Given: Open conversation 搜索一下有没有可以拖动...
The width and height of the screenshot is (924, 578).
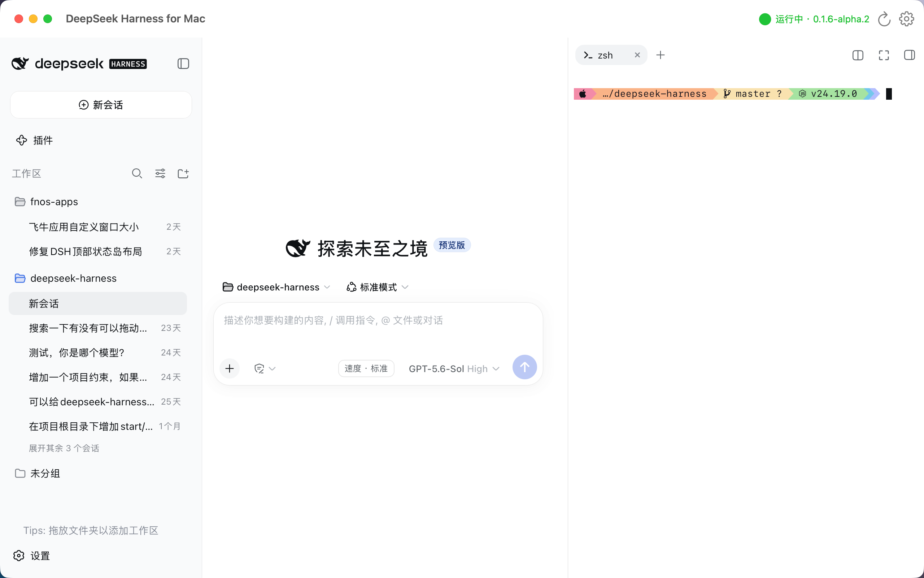Looking at the screenshot, I should pos(98,328).
